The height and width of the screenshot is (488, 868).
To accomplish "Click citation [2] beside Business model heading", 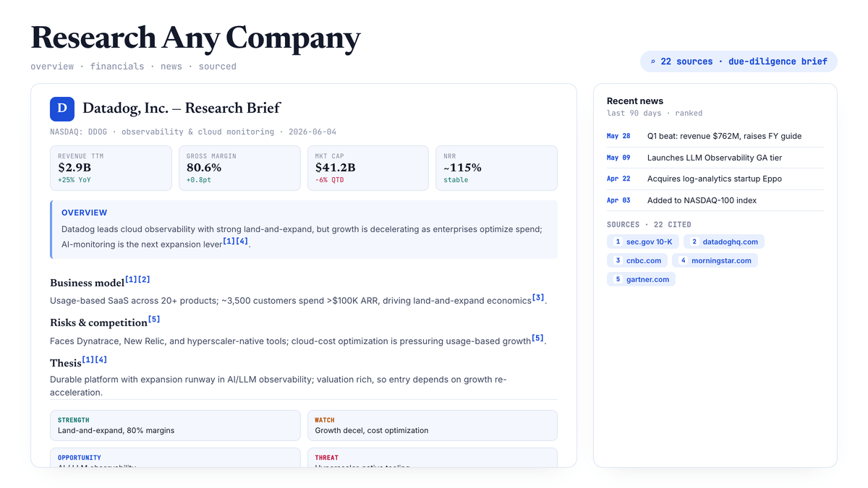I will coord(144,279).
